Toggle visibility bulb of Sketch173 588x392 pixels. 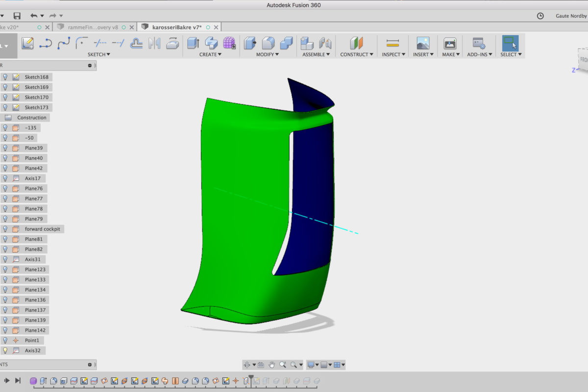[x=5, y=107]
